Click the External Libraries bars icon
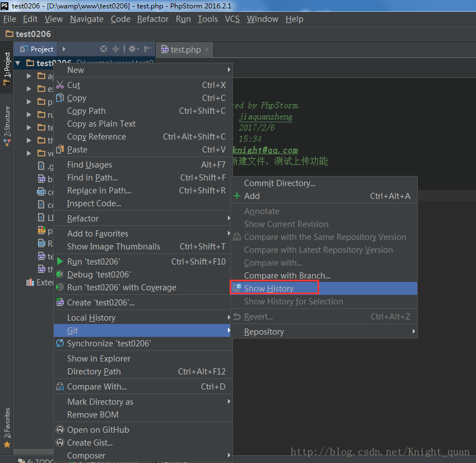Screen dimensions: 476x463 click(30, 283)
